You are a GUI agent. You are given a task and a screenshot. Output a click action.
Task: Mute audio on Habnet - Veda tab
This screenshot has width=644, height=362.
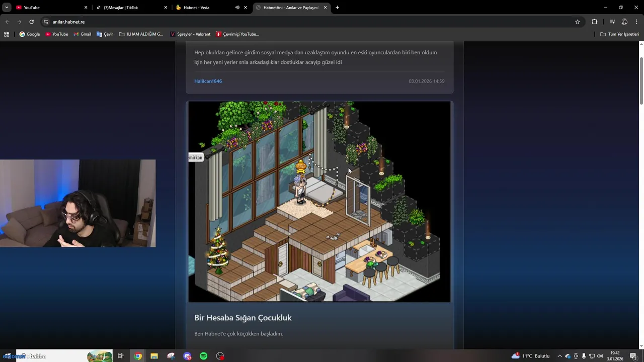tap(237, 8)
